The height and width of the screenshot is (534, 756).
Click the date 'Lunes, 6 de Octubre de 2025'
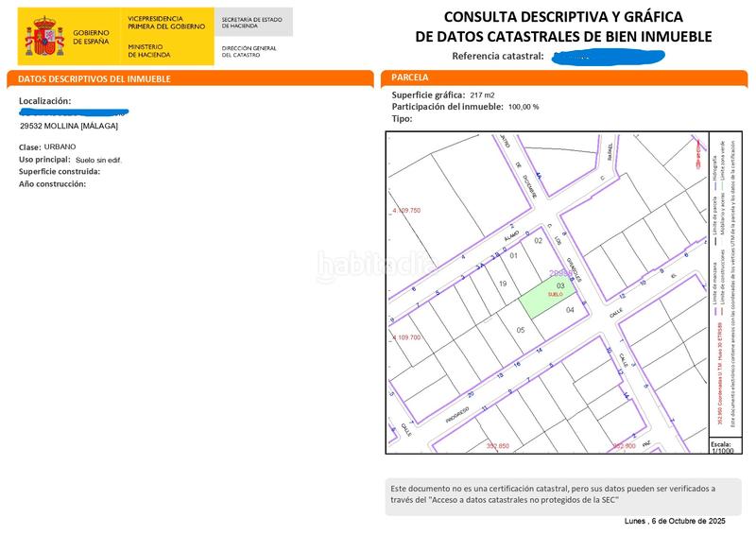pyautogui.click(x=675, y=521)
